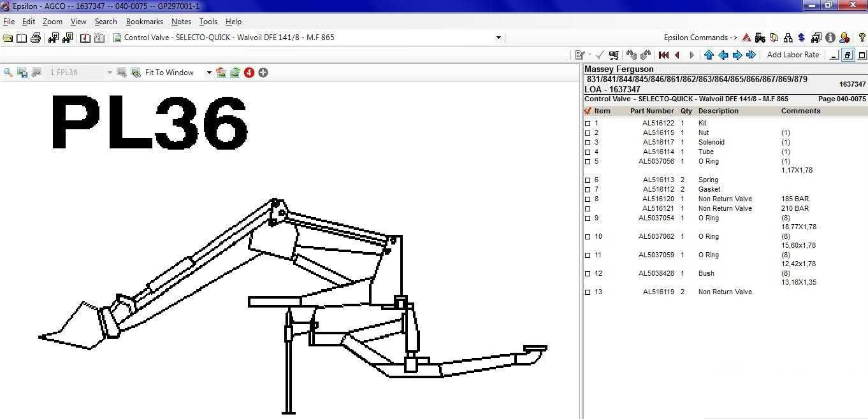Jump to first page red arrows icon

pos(663,55)
